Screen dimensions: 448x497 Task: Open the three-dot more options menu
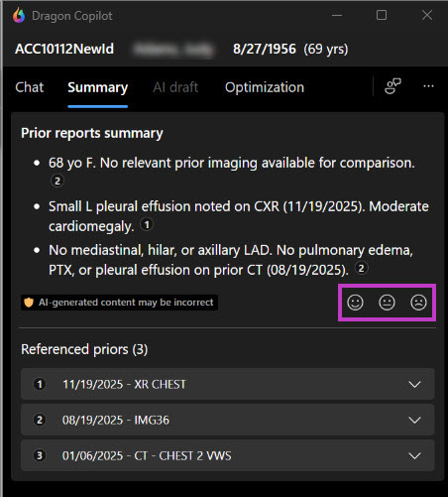tap(428, 86)
